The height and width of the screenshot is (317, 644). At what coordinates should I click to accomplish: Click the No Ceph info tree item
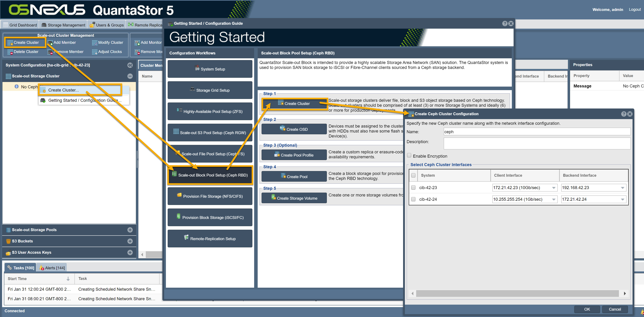point(26,87)
